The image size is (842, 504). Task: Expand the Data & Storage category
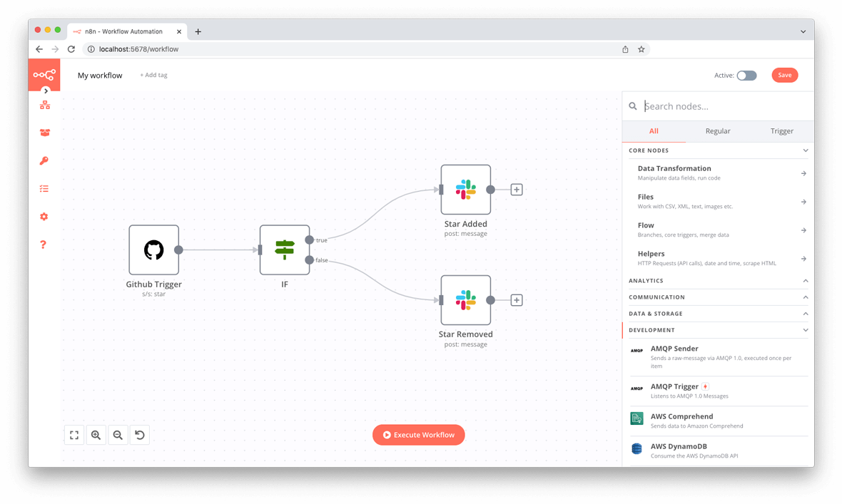click(805, 314)
